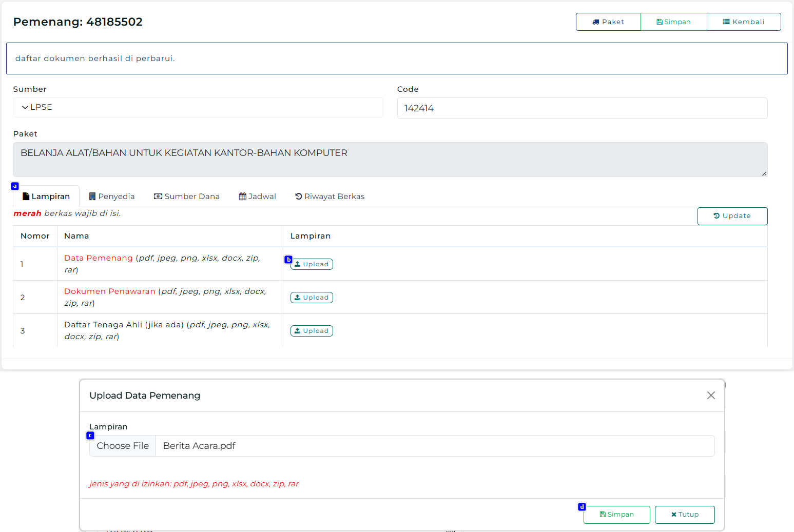Open the Riwayat Berkas tab

pyautogui.click(x=330, y=196)
